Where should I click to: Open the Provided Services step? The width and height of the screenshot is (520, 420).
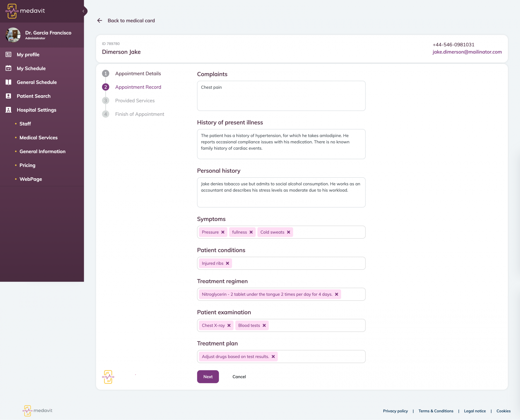(x=135, y=101)
